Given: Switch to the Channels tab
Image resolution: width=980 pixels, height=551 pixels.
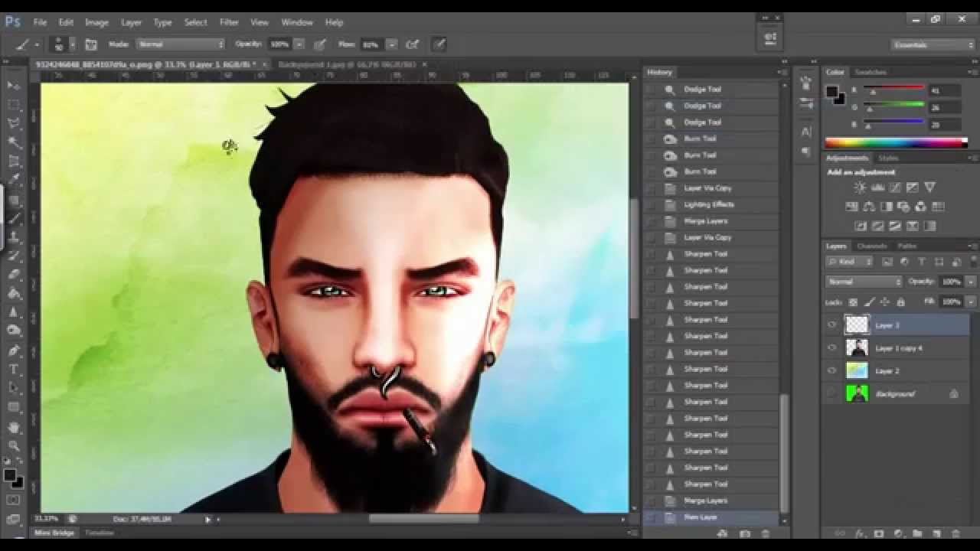Looking at the screenshot, I should 872,246.
